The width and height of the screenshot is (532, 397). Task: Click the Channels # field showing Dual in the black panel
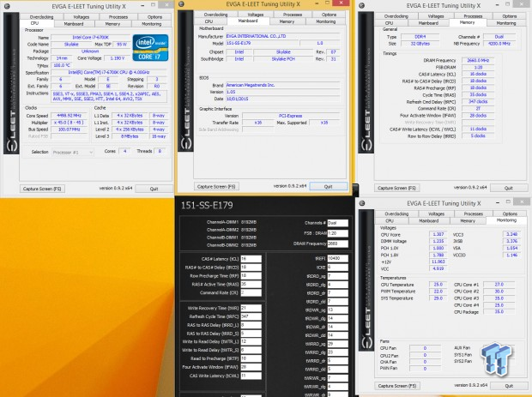click(337, 223)
